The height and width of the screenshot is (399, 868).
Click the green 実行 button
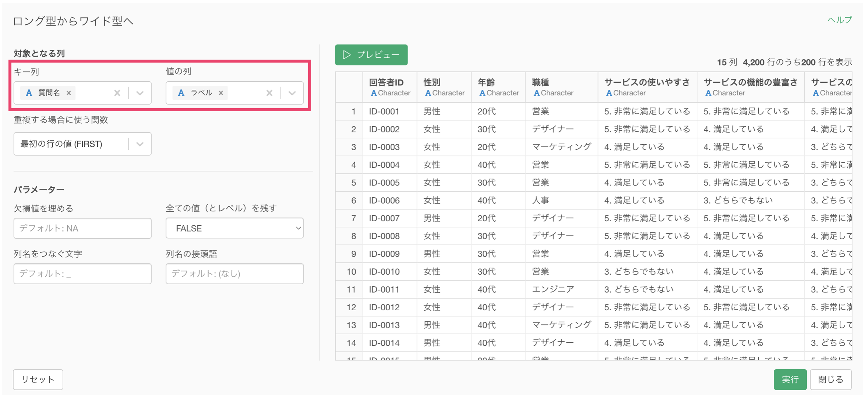point(790,379)
